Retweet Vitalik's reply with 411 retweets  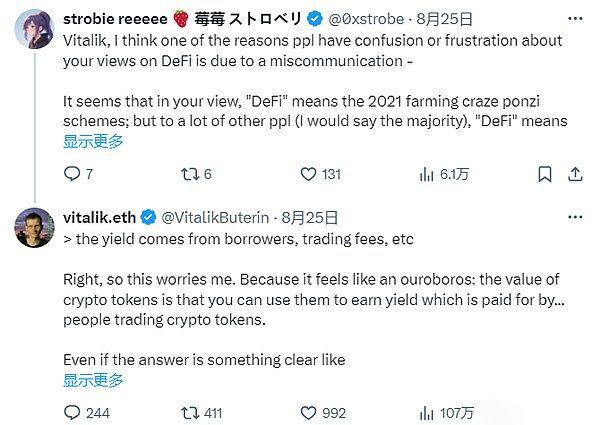[x=190, y=413]
